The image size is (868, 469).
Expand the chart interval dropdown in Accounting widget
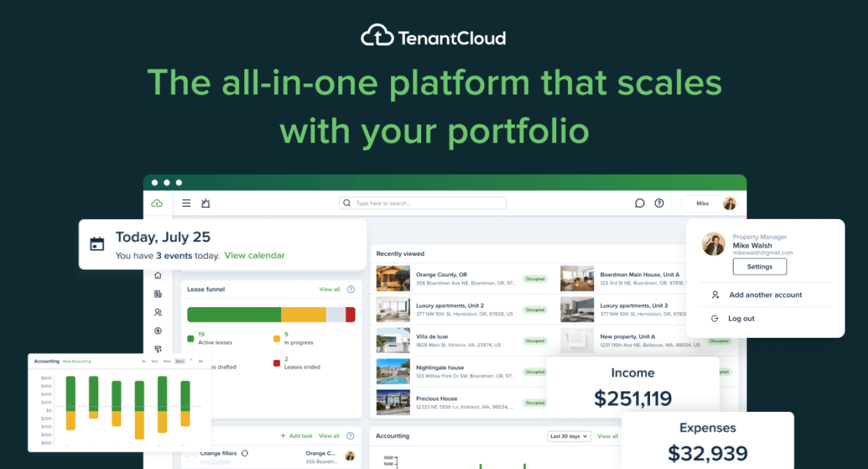click(191, 360)
